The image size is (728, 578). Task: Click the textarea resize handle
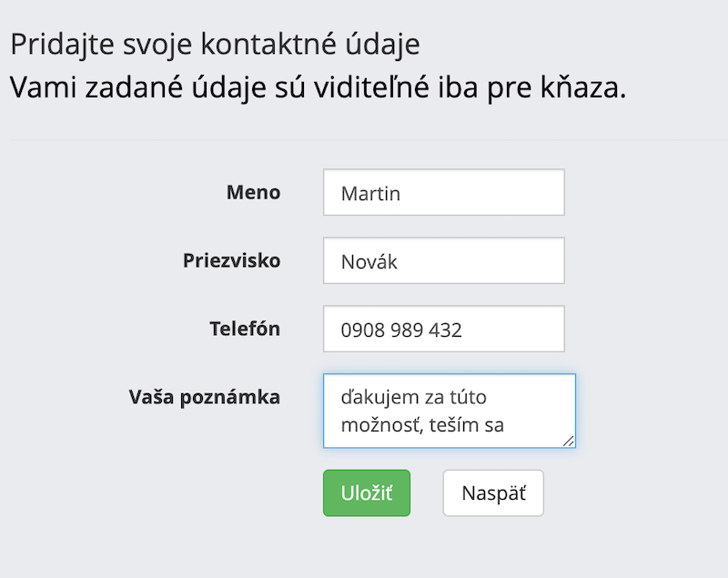point(569,441)
